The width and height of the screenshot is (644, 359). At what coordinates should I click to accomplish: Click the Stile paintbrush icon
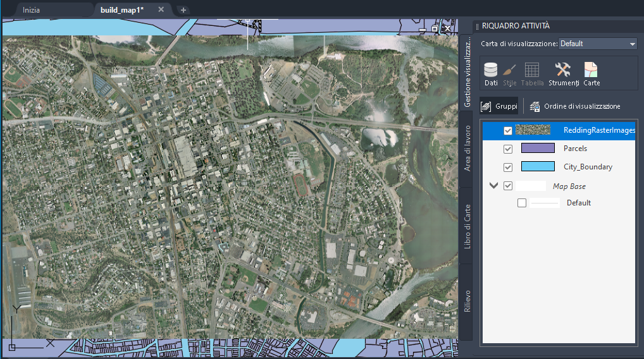510,74
